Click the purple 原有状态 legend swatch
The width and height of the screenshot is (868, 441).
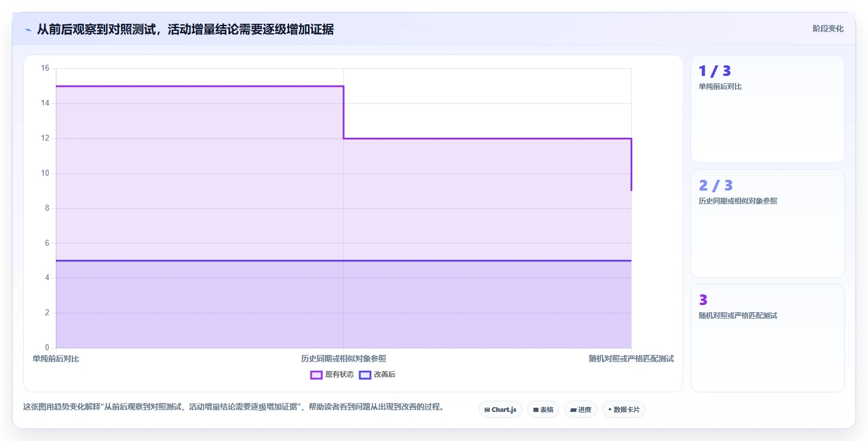(316, 375)
